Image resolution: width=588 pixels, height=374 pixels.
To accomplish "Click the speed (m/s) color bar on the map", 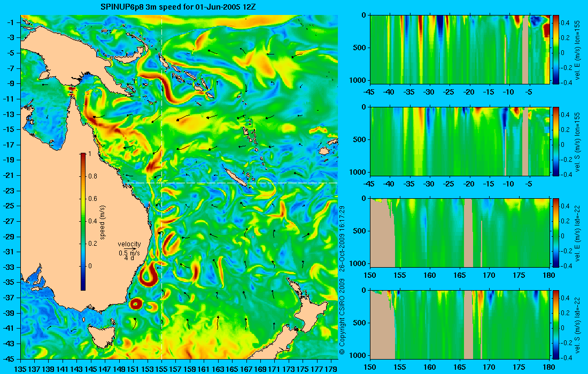I will coord(83,222).
